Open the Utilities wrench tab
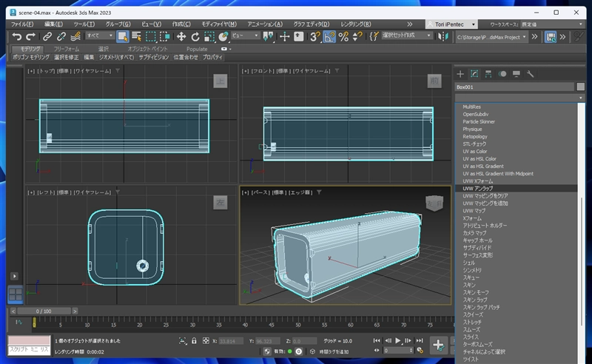592x364 pixels. [x=530, y=74]
